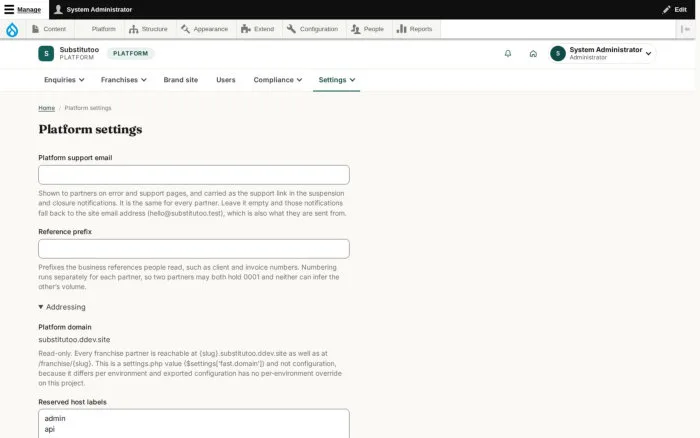Click the PLATFORM badge
700x438 pixels.
point(130,54)
